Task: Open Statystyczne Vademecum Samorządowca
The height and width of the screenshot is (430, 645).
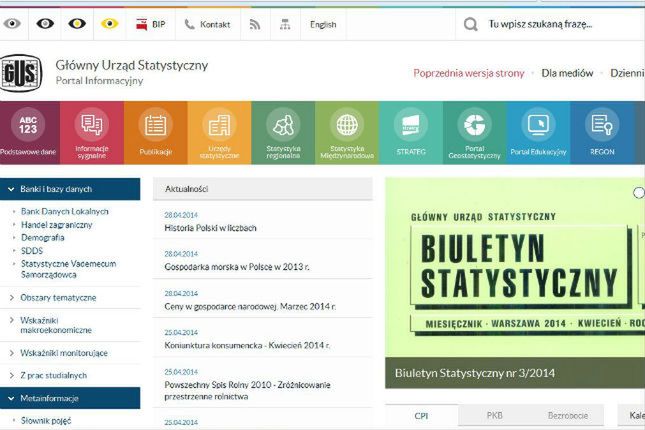Action: click(x=69, y=269)
